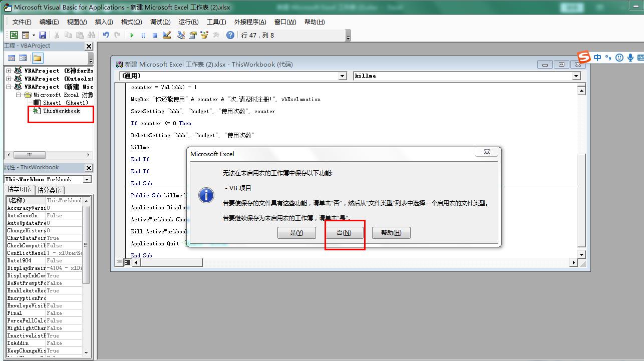644x361 pixels.
Task: Toggle Design Mode ruler icon
Action: pyautogui.click(x=167, y=35)
